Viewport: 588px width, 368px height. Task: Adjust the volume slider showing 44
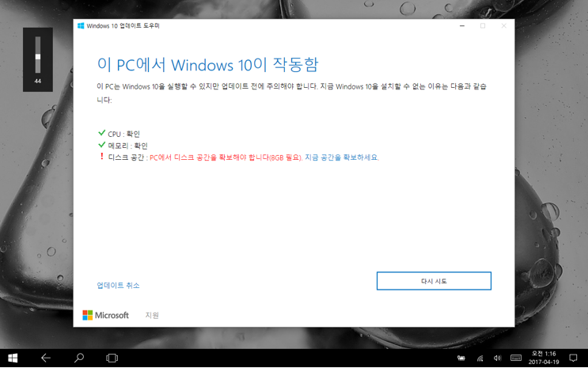(38, 55)
